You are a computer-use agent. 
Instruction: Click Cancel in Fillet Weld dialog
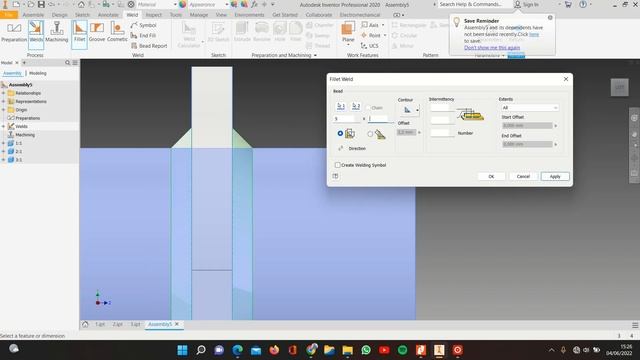523,176
